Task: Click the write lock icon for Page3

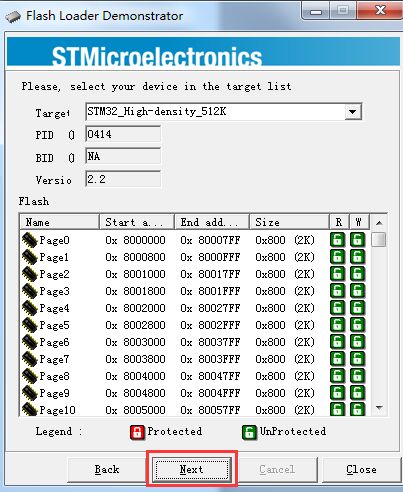Action: [x=358, y=291]
